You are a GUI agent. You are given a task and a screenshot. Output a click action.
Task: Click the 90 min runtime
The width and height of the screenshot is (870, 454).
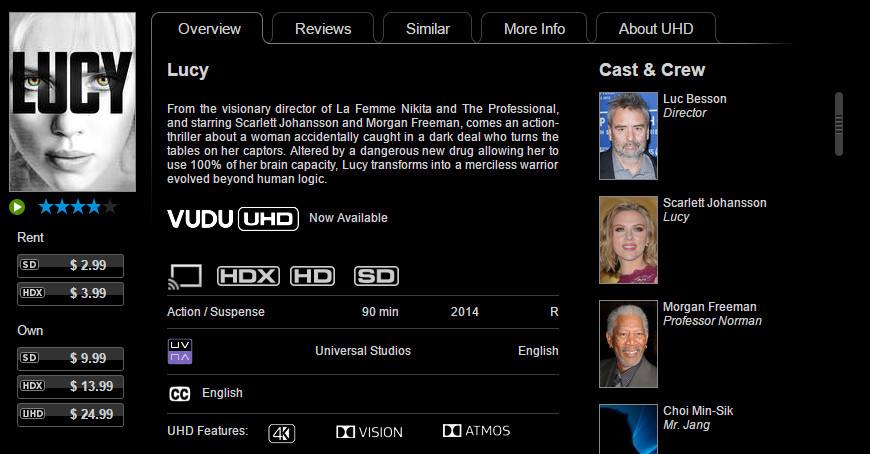pyautogui.click(x=380, y=312)
